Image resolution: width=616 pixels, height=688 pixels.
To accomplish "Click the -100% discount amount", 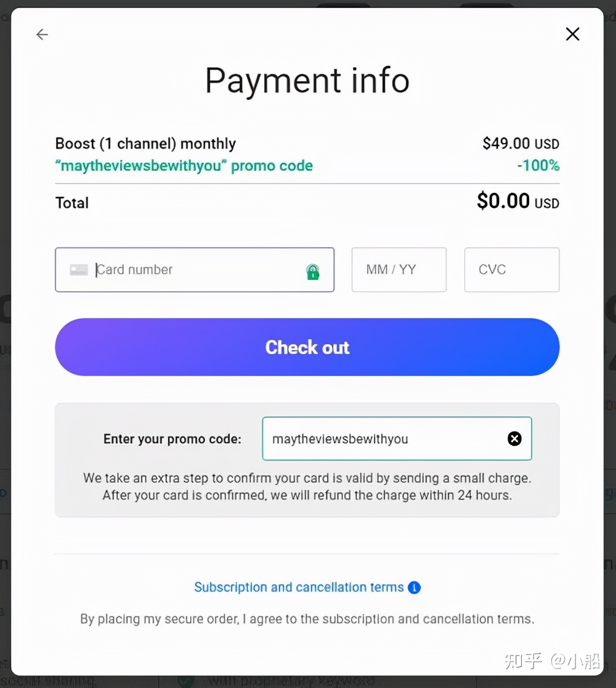I will [538, 166].
